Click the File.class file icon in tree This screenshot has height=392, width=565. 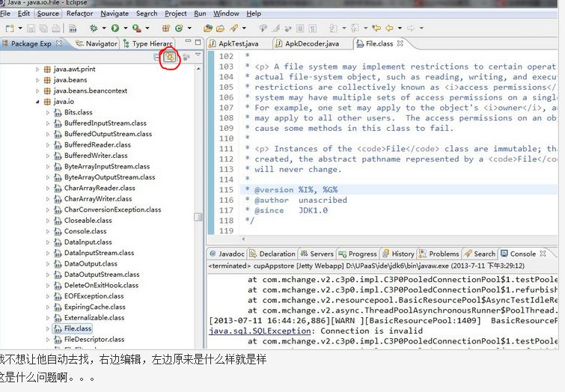coord(58,328)
